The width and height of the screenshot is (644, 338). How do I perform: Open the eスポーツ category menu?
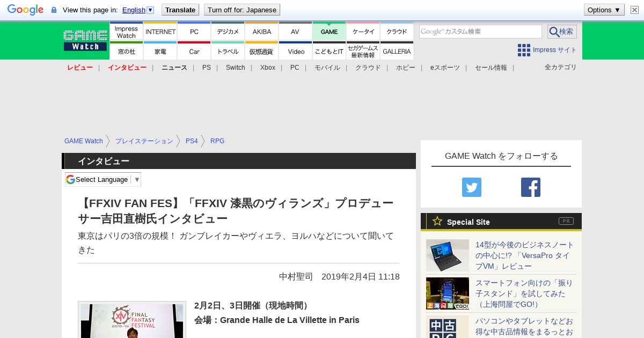pos(445,68)
